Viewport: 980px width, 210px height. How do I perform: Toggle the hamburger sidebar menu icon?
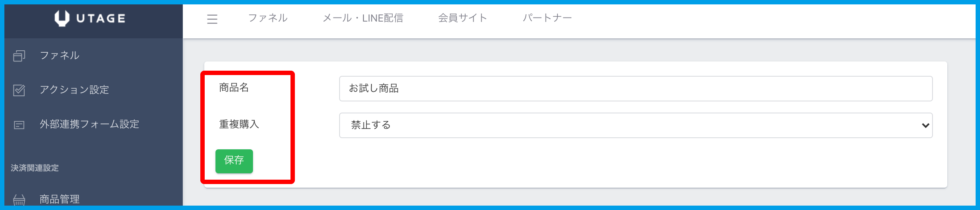pos(212,19)
